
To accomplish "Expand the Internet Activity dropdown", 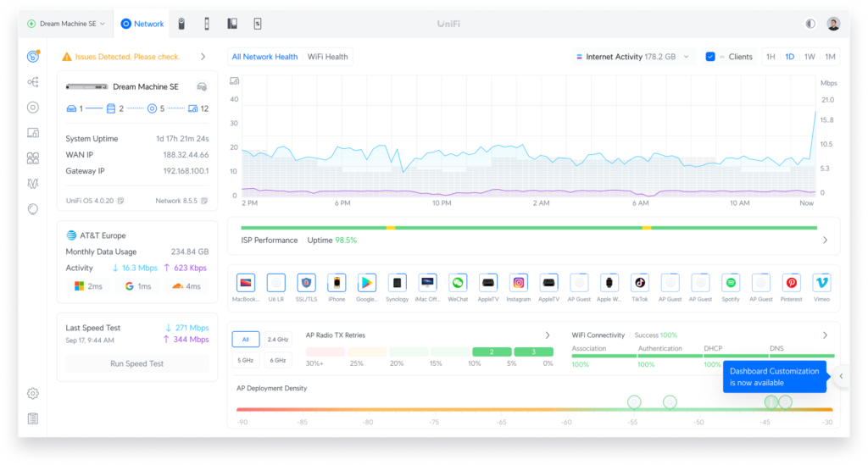I will click(x=632, y=57).
